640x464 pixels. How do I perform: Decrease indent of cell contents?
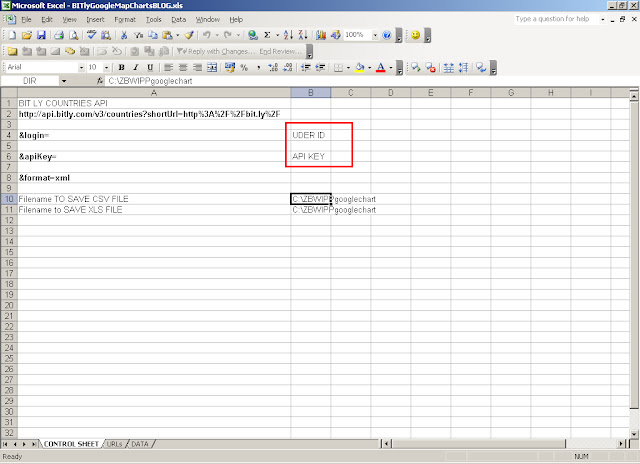pos(306,67)
